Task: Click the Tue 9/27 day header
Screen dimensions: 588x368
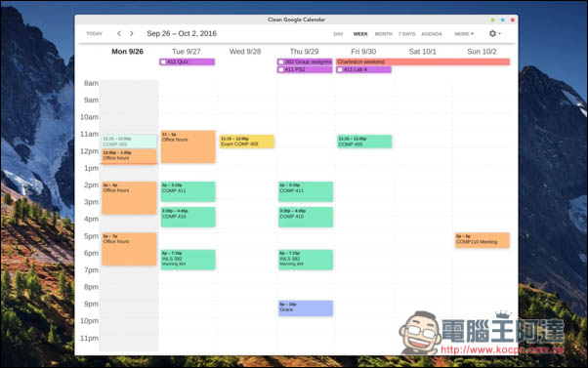Action: point(187,52)
